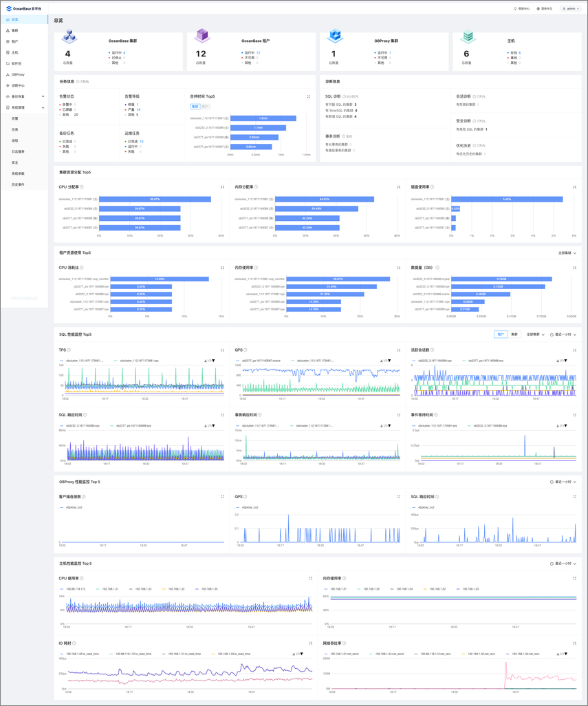Click the home icon beside 总览

pos(8,19)
